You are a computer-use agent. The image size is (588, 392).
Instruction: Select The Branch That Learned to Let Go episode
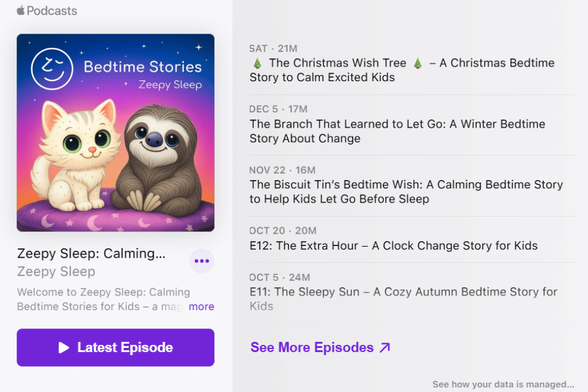(397, 131)
